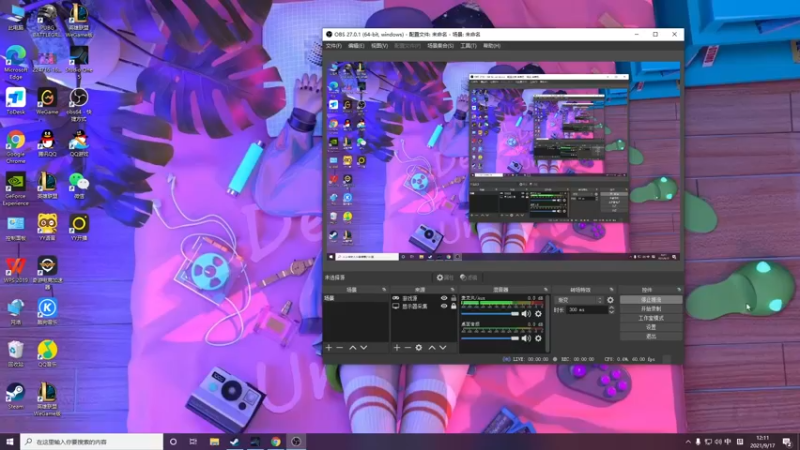Mute the 桌面音频 channel speaker icon
The image size is (800, 450).
pos(526,338)
